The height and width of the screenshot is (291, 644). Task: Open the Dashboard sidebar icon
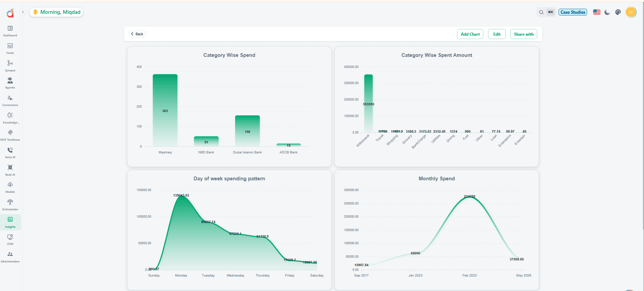(10, 31)
